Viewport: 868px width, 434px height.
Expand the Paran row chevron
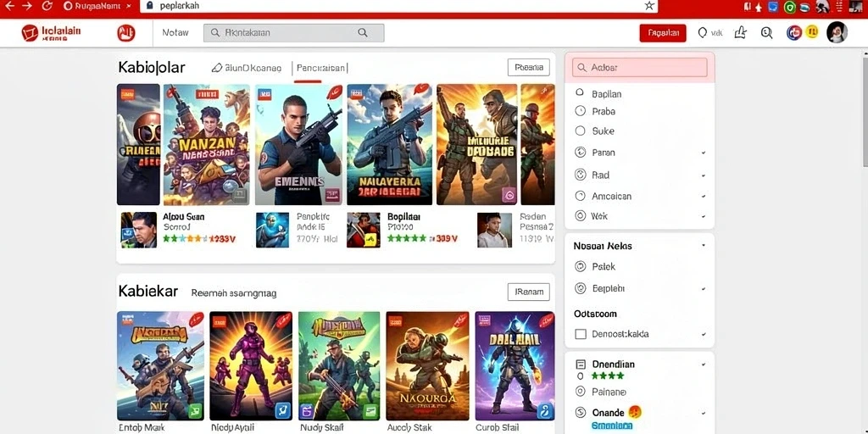(704, 153)
